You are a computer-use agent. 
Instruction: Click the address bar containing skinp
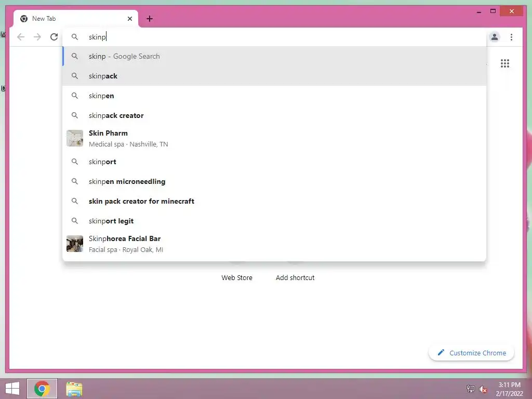click(274, 37)
